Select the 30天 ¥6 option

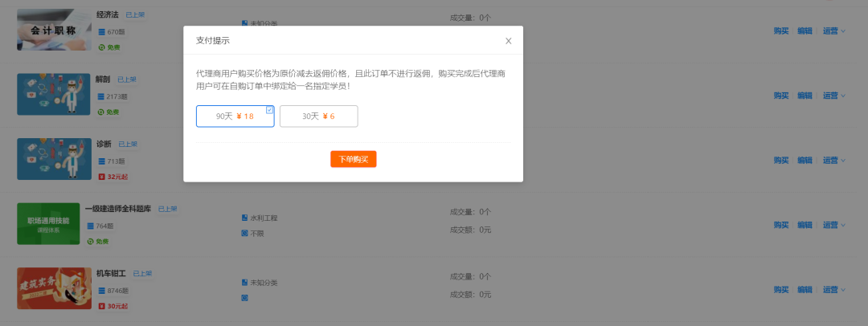click(319, 116)
